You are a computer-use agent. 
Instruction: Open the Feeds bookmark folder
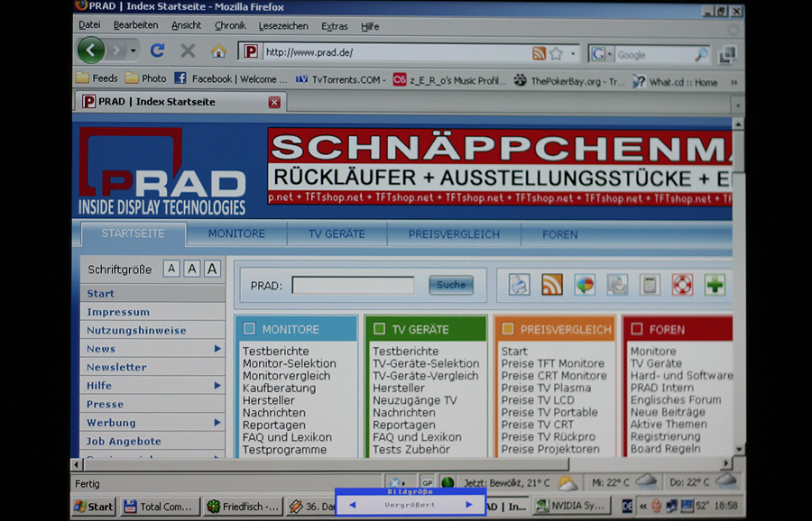pos(97,78)
